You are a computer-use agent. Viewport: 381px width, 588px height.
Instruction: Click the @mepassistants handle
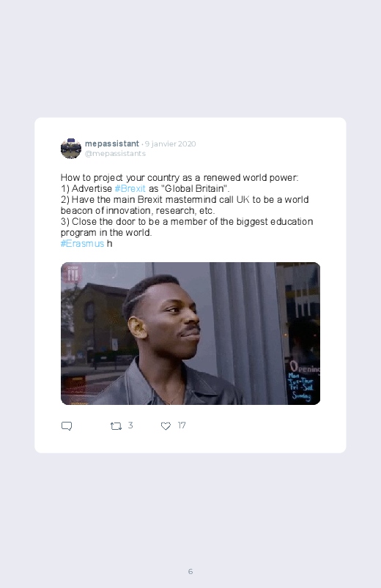click(x=115, y=153)
